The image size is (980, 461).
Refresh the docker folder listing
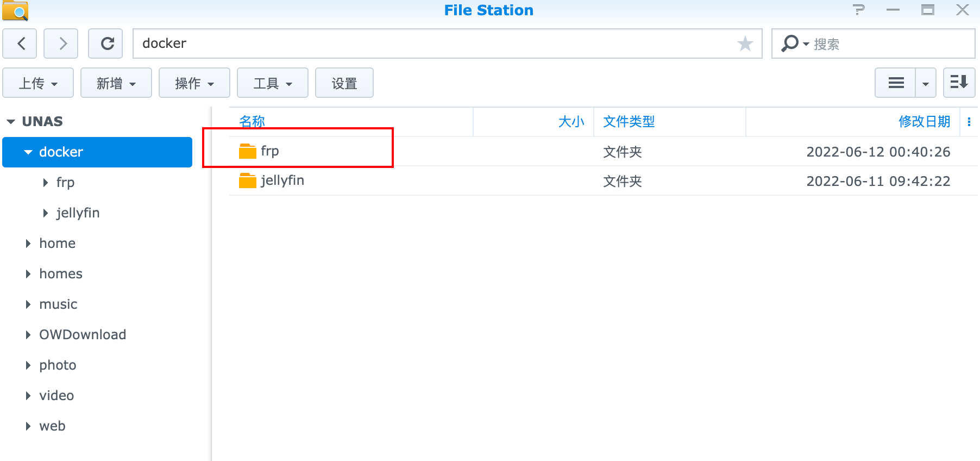[105, 43]
